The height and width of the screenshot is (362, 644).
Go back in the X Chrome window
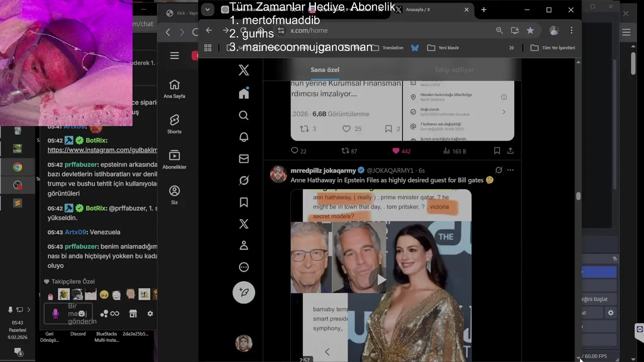point(209,30)
